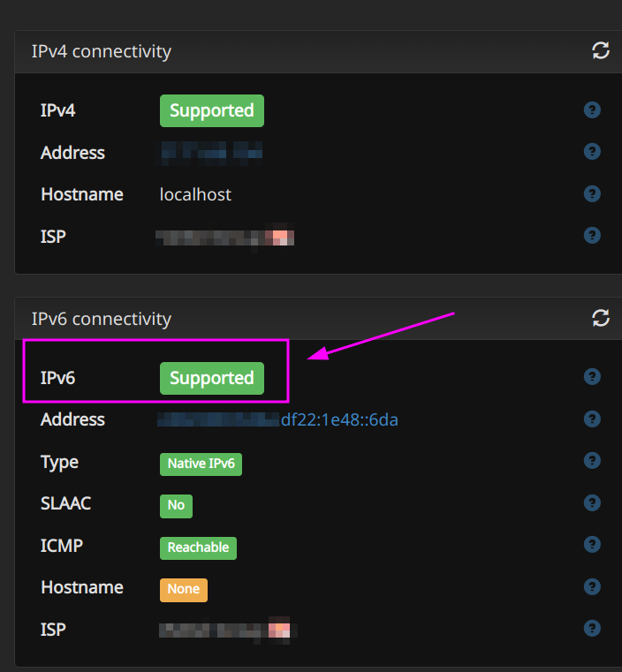Click the Native IPv6 type badge
622x672 pixels.
click(201, 463)
